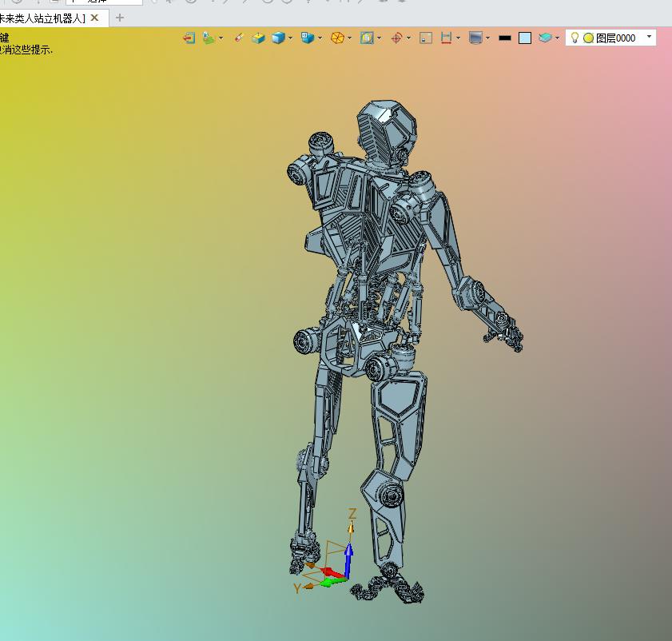Add a new tab with the plus button
Screen dimensions: 672x641
click(120, 18)
